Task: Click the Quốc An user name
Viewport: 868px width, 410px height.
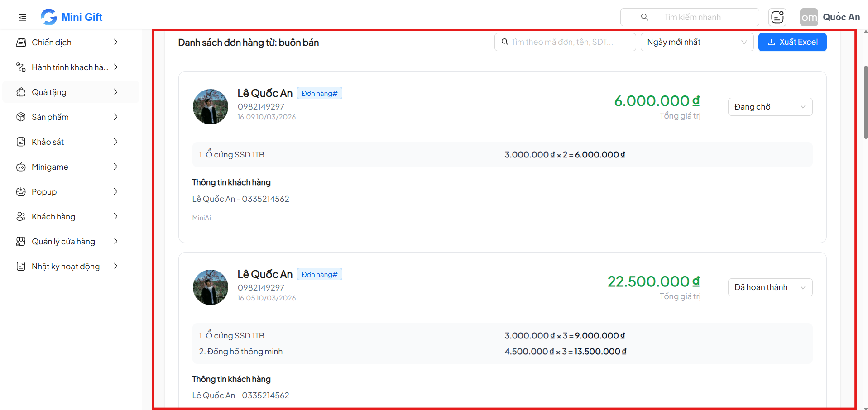Action: pos(841,17)
